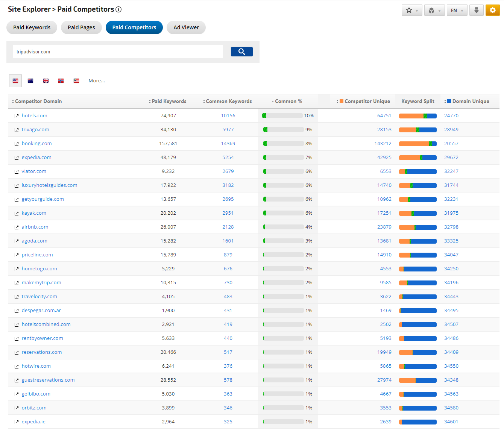Click the orange settings gear icon
This screenshot has width=504, height=429.
(x=492, y=10)
